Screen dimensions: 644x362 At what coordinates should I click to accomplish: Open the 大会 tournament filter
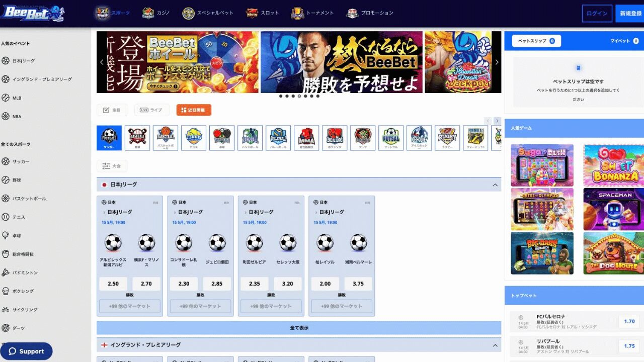[x=112, y=166]
